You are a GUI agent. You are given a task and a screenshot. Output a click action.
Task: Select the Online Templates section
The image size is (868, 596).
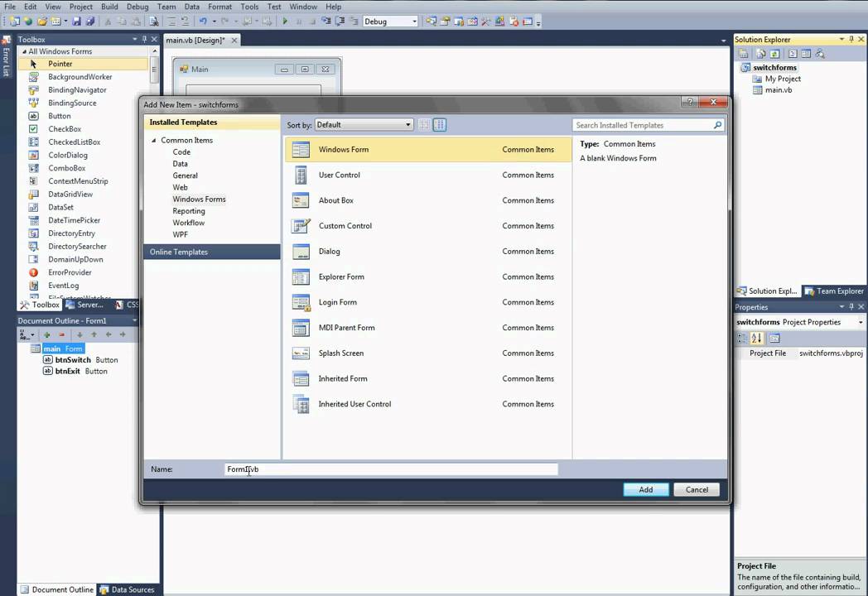212,252
